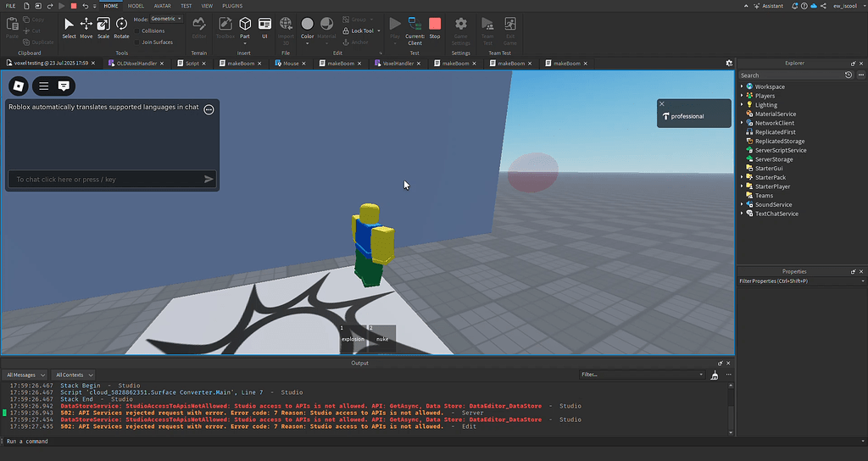Click the Redo arrow in the title bar
Image resolution: width=868 pixels, height=461 pixels.
coord(50,6)
